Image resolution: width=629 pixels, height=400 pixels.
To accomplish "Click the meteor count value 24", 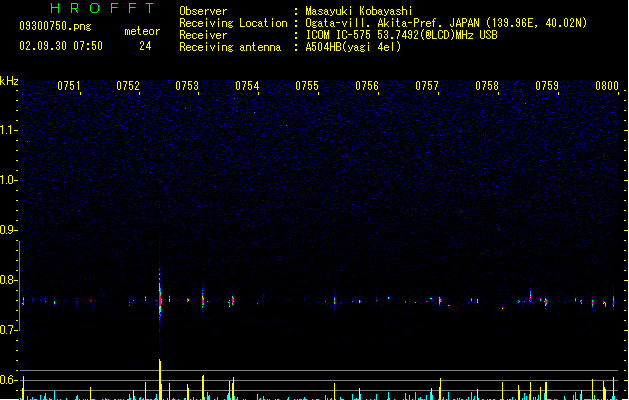I will pos(145,46).
